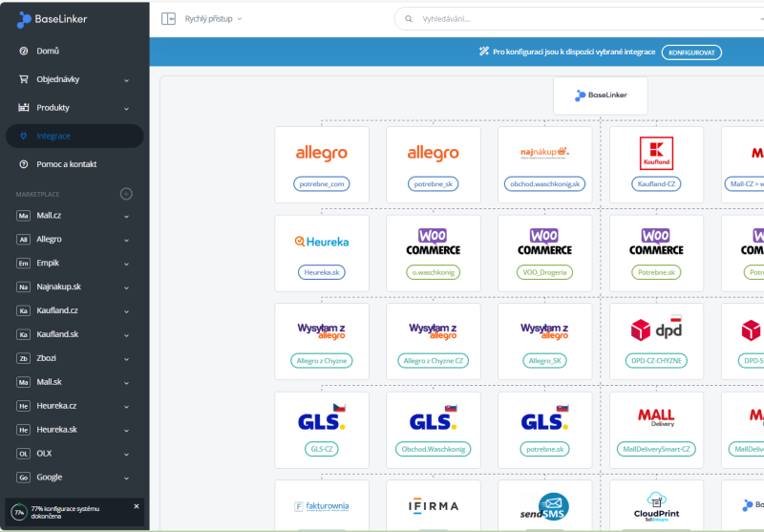Click the Heureka.sk label
This screenshot has width=764, height=532.
click(322, 272)
